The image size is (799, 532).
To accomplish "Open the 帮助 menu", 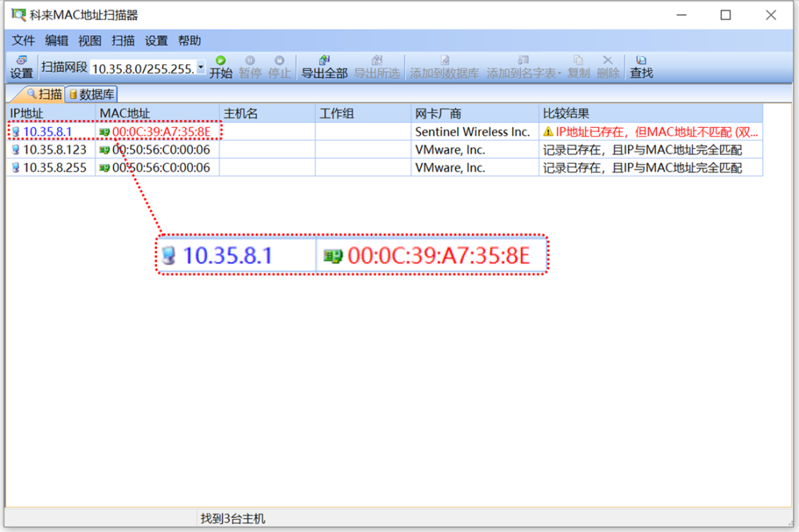I will click(188, 41).
